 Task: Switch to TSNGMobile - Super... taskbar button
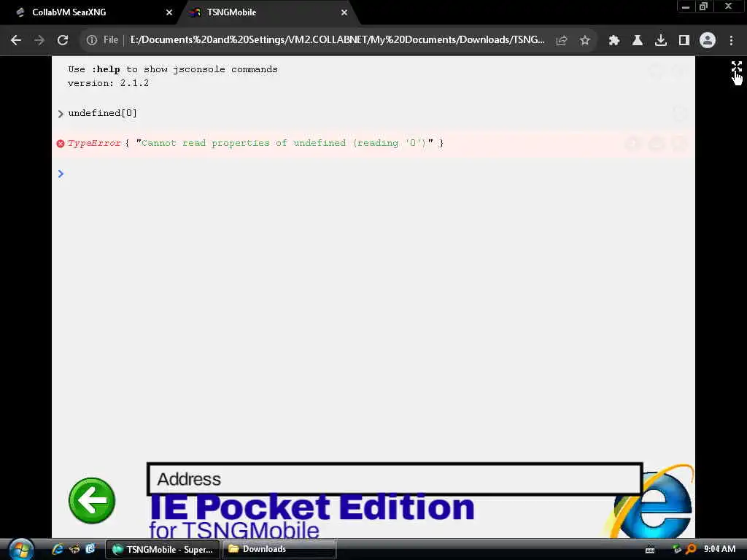point(162,549)
